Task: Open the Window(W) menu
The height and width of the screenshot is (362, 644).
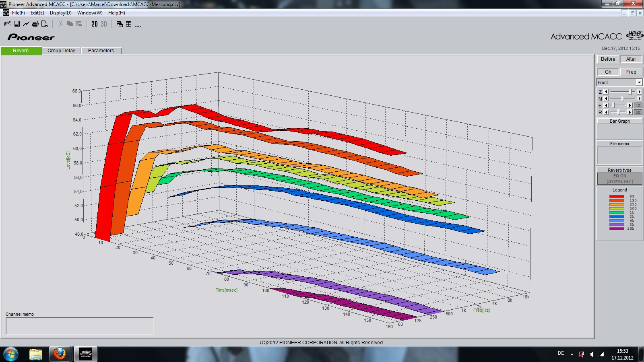Action: 90,13
